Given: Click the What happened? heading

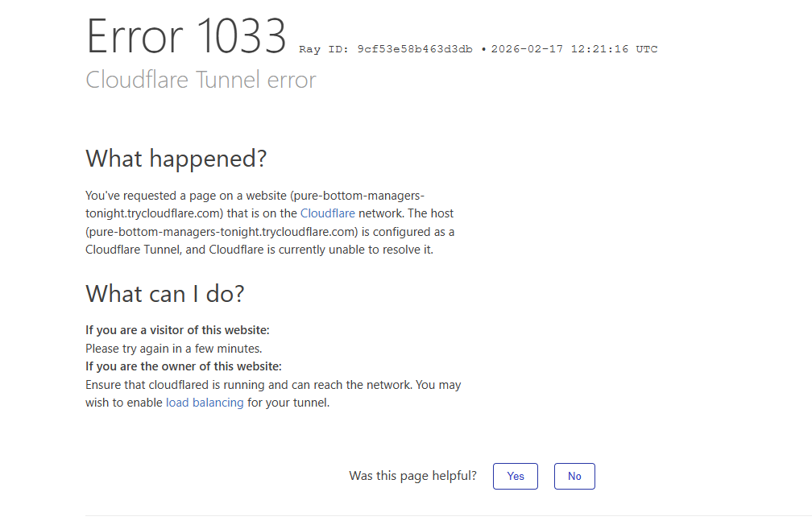Looking at the screenshot, I should pos(176,159).
